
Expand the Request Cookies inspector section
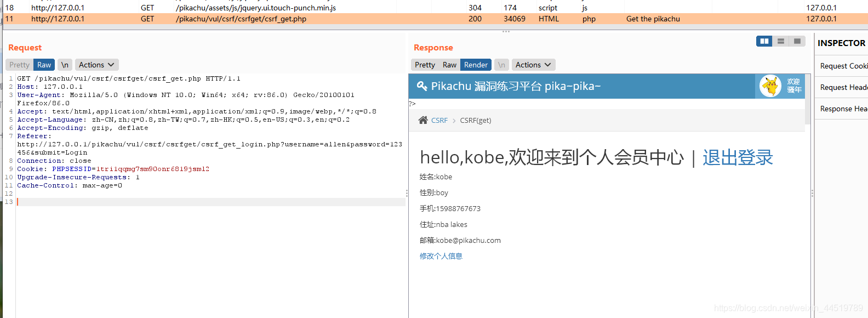tap(841, 66)
